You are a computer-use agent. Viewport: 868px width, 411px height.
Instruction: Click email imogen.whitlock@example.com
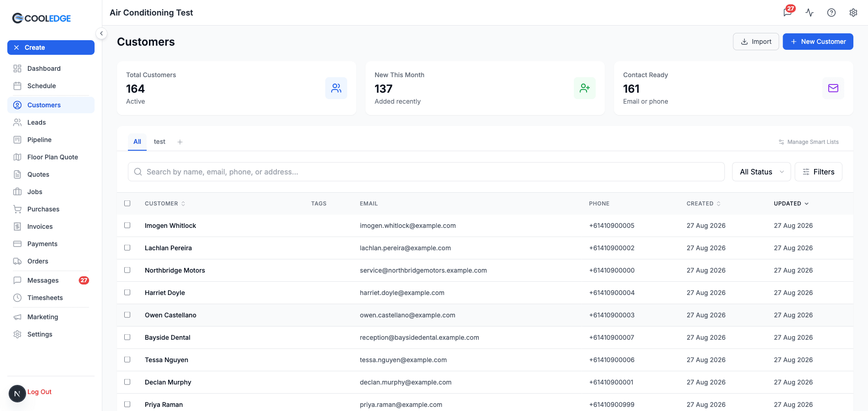[x=408, y=226]
